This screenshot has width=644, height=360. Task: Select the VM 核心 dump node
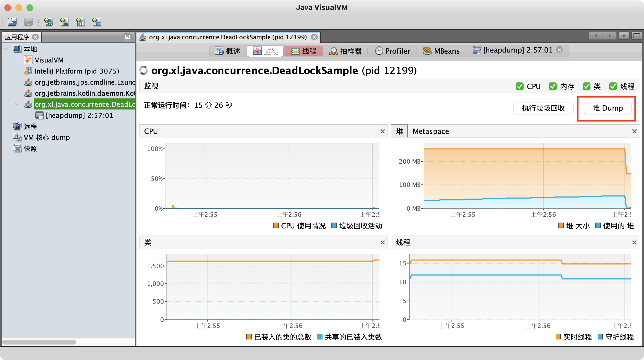[x=47, y=137]
